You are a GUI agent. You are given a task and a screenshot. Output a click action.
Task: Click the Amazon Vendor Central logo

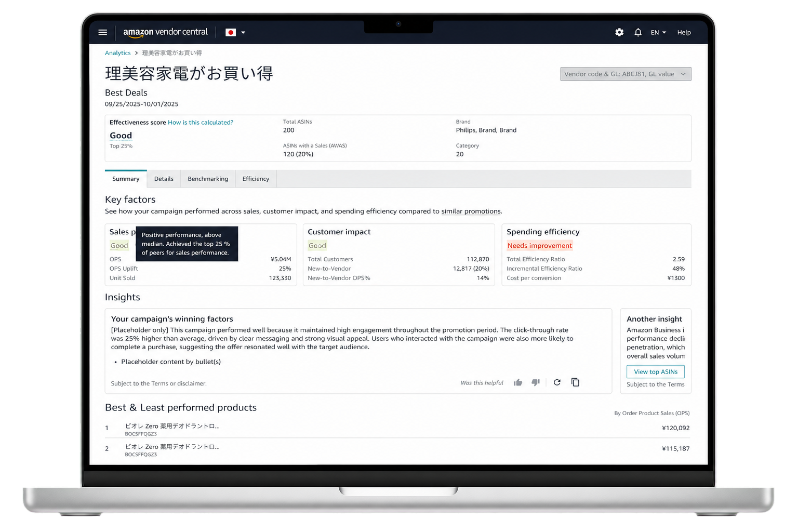(x=165, y=32)
